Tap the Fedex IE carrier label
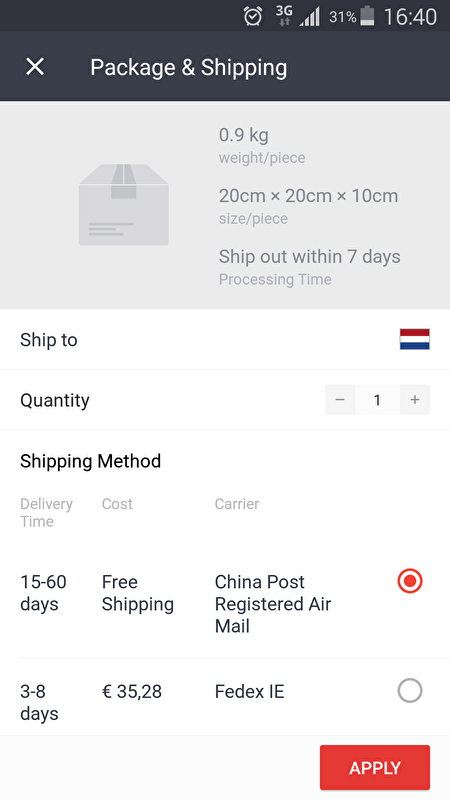 pyautogui.click(x=249, y=692)
